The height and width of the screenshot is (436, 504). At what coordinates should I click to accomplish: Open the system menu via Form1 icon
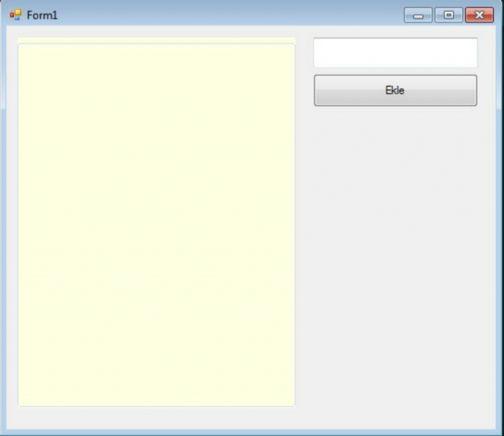point(16,14)
